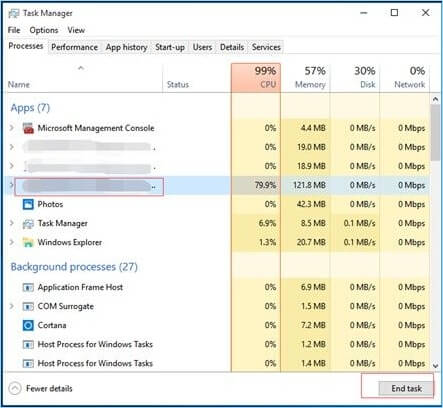Click the Microsoft Management Console name text

click(96, 128)
